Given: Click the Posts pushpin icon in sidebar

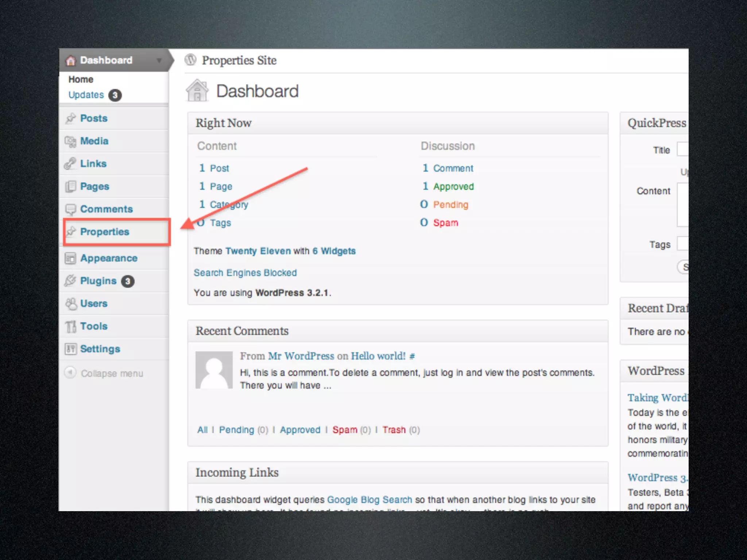Looking at the screenshot, I should click(x=70, y=118).
